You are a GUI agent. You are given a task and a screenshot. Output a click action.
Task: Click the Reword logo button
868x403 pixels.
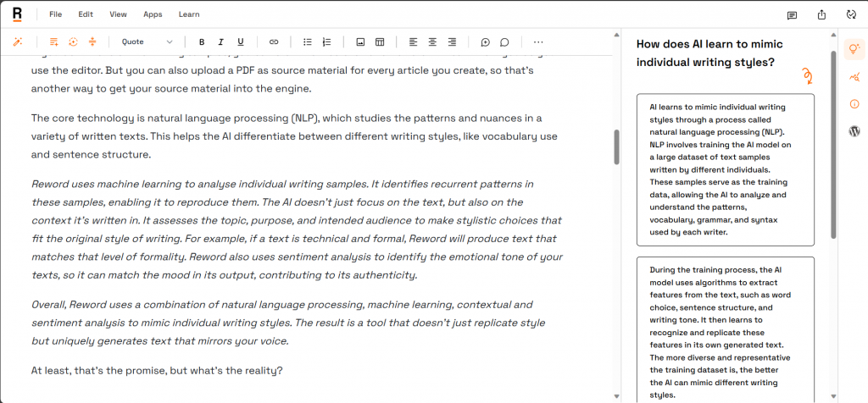[18, 14]
